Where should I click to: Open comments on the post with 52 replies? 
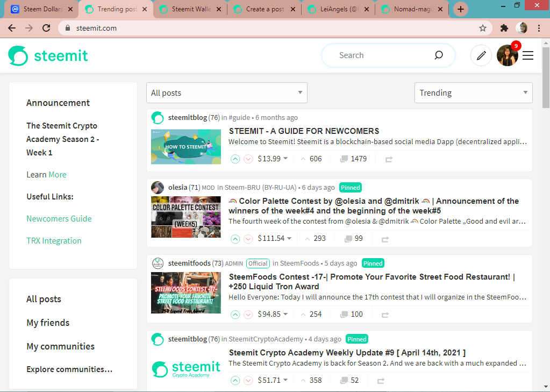point(349,380)
